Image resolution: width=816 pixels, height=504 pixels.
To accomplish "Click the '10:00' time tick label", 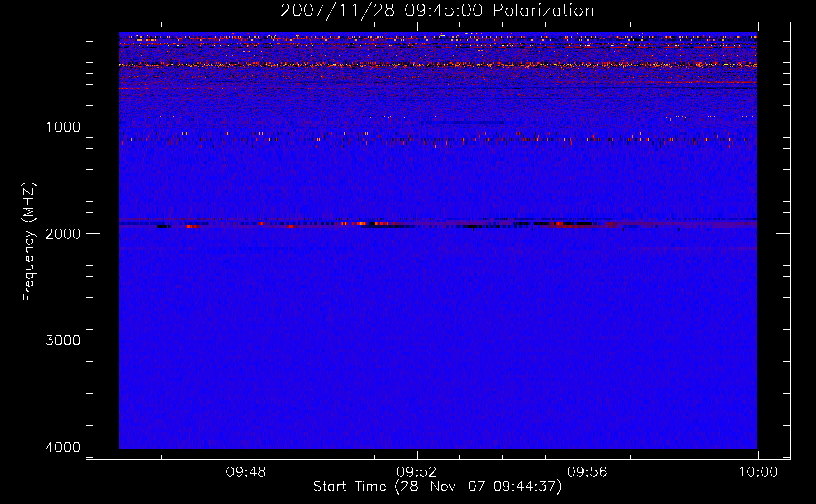I will [758, 472].
